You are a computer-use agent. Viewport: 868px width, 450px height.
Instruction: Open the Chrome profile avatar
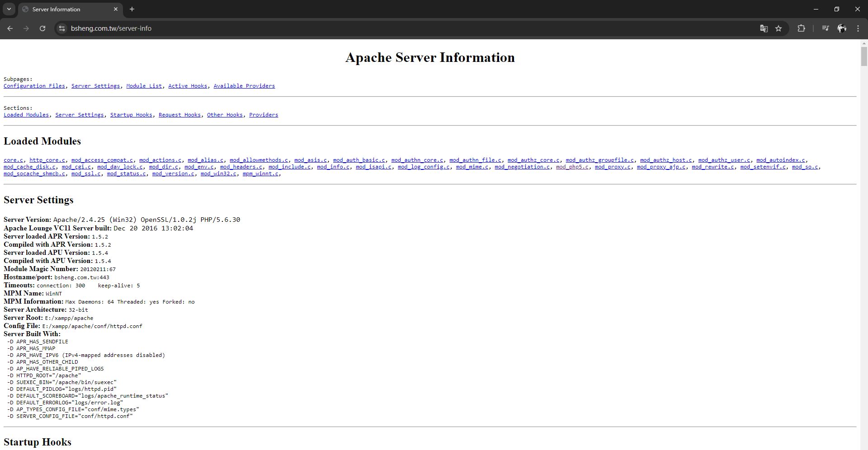click(842, 28)
